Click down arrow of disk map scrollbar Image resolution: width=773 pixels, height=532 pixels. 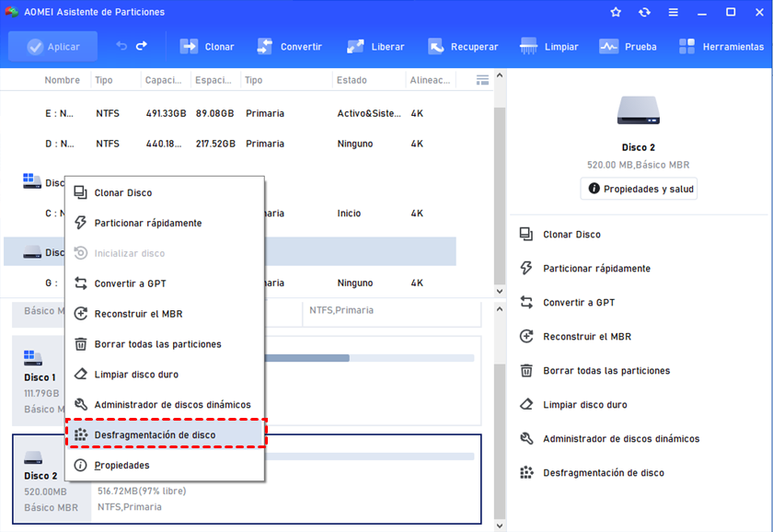500,526
